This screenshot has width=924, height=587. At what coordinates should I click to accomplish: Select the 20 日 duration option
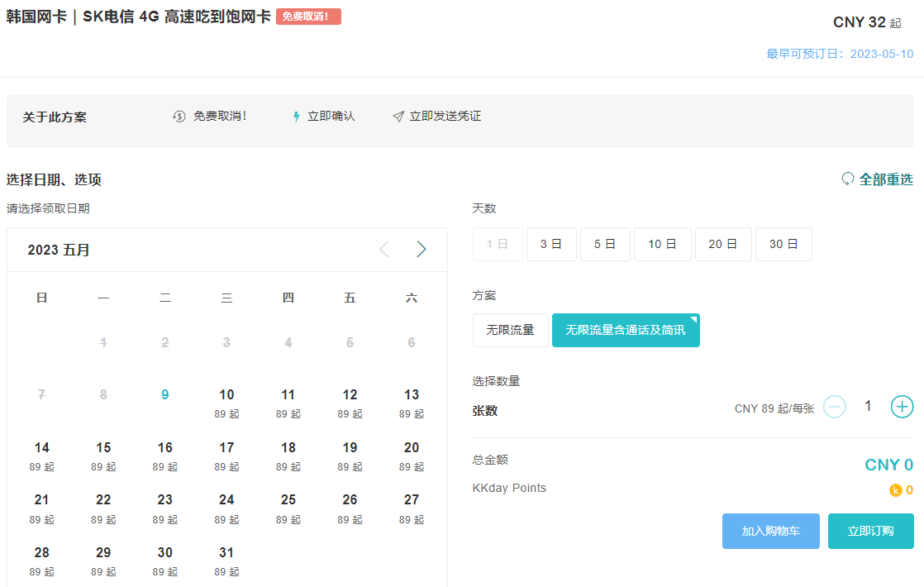point(723,245)
